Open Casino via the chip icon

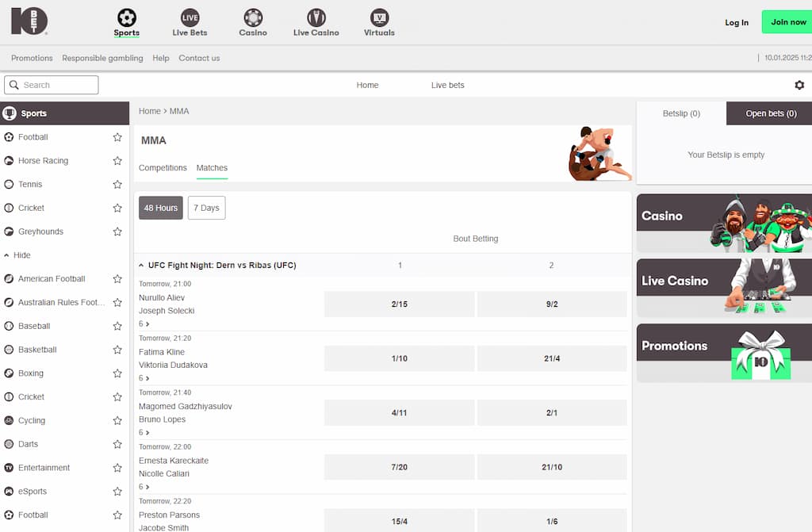tap(253, 17)
